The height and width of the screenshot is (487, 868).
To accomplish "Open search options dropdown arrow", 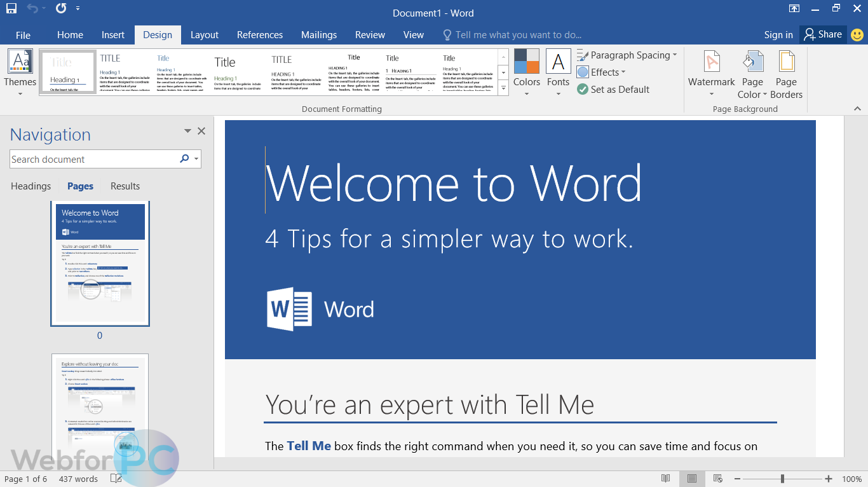I will (x=196, y=160).
